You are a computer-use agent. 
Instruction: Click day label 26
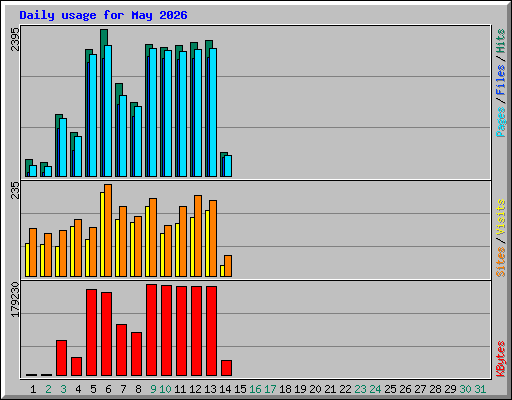coord(405,389)
